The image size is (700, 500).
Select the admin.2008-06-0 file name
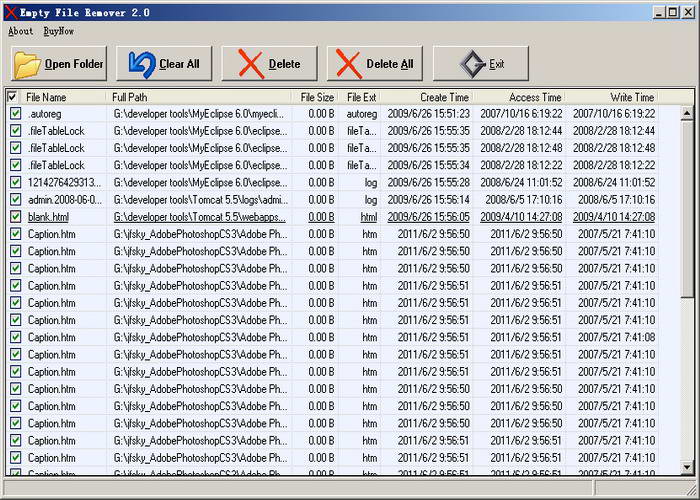click(65, 200)
